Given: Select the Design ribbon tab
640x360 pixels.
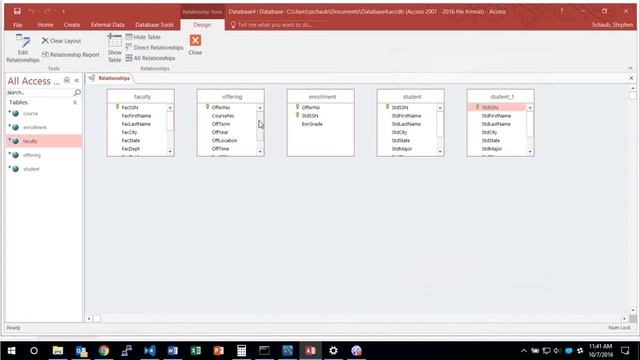Looking at the screenshot, I should pyautogui.click(x=202, y=25).
